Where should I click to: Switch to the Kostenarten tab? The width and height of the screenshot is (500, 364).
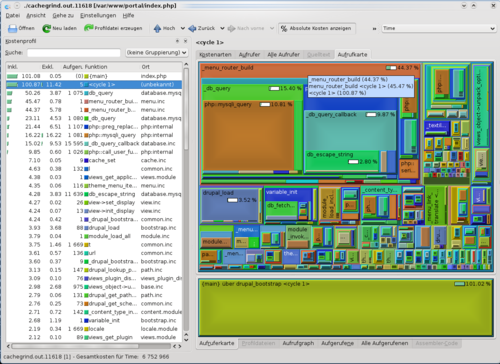(215, 55)
